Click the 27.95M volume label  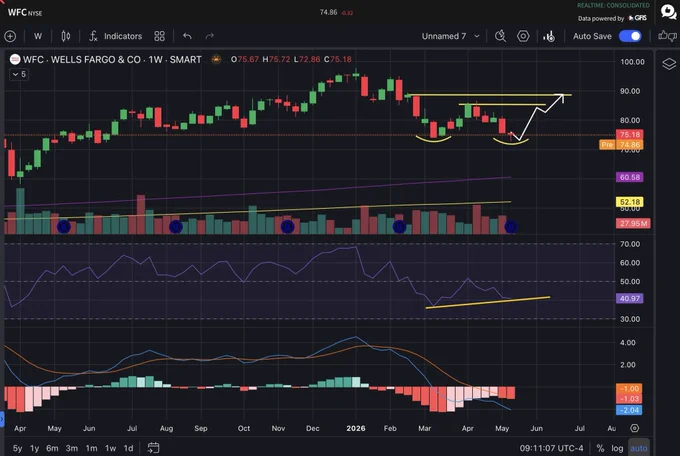(x=633, y=223)
